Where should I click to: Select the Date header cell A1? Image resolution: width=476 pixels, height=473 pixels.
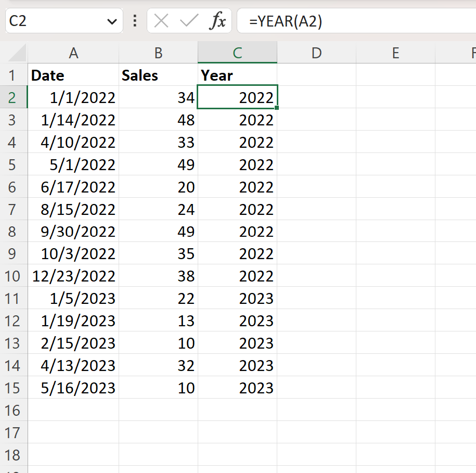[73, 75]
